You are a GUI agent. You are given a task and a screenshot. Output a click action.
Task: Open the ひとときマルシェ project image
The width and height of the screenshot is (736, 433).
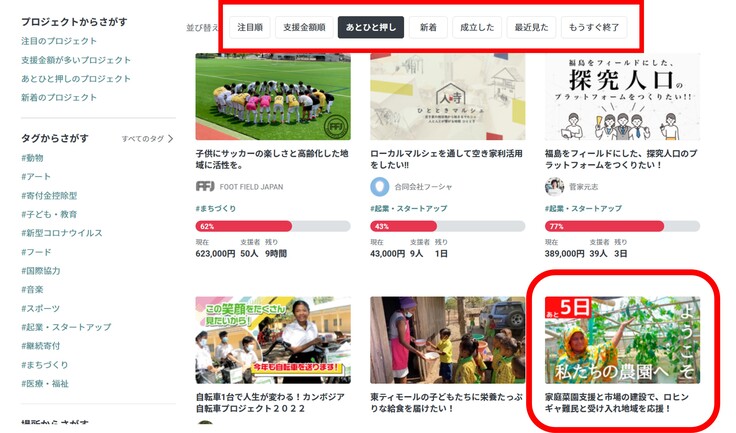pyautogui.click(x=448, y=96)
